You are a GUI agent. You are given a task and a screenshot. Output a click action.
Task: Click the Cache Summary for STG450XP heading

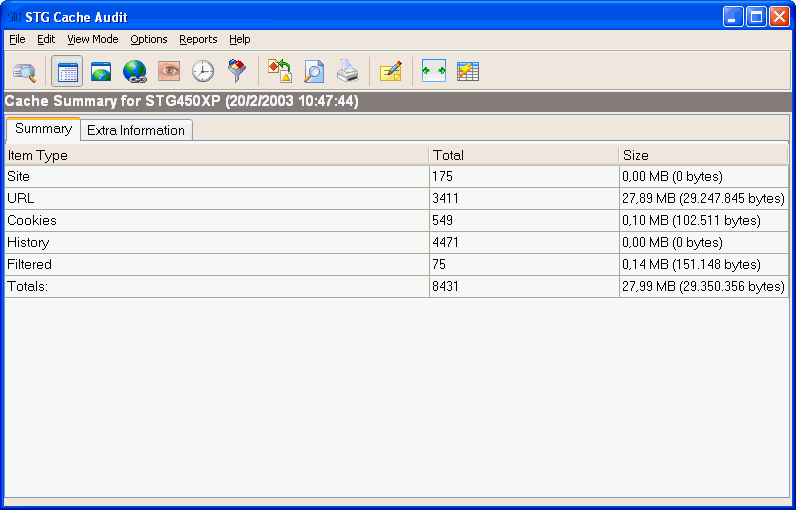pyautogui.click(x=181, y=101)
